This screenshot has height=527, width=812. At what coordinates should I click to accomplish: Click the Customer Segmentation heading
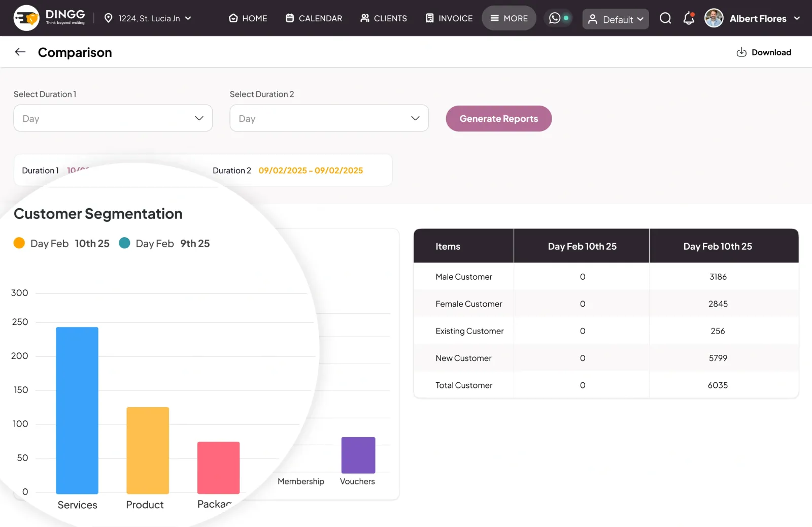coord(98,214)
